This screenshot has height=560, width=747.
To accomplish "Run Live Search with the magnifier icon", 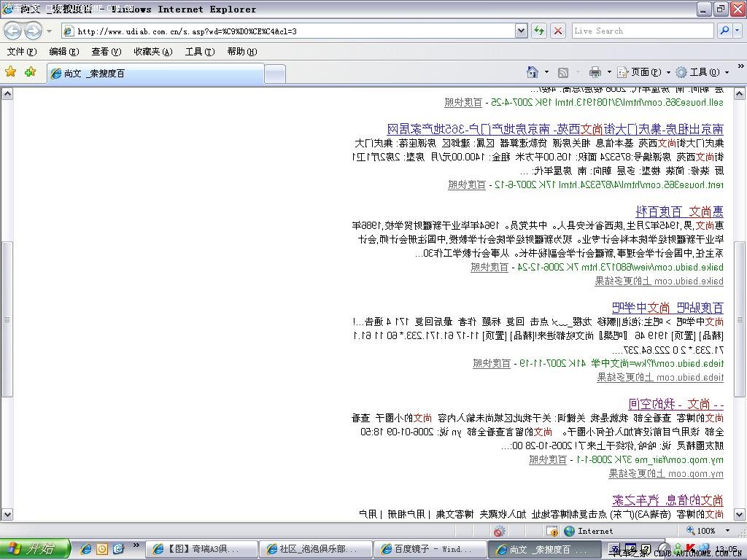I will pyautogui.click(x=724, y=31).
